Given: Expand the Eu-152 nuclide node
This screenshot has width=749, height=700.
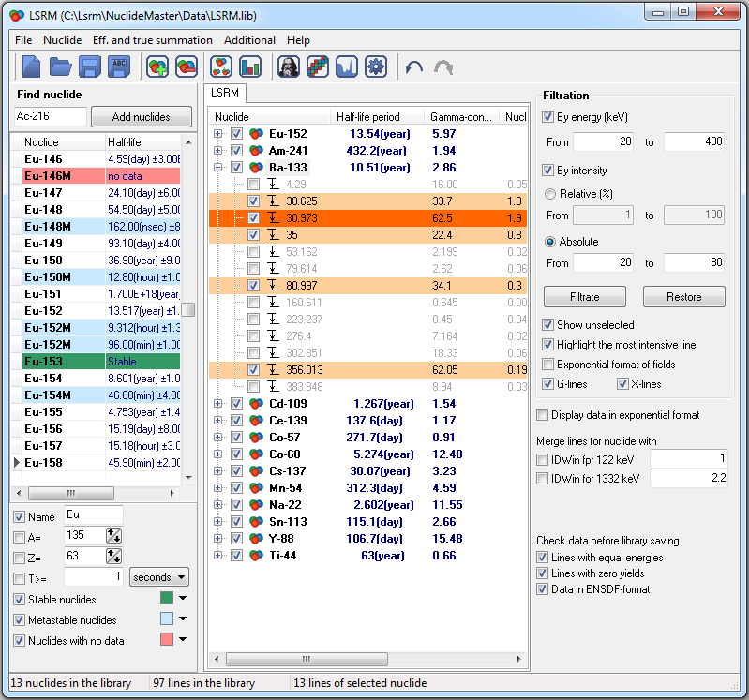Looking at the screenshot, I should (218, 134).
